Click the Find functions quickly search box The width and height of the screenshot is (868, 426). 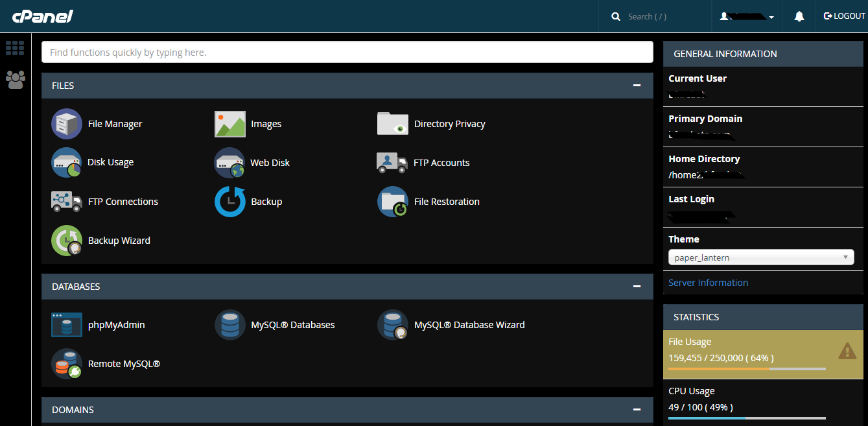coord(347,52)
